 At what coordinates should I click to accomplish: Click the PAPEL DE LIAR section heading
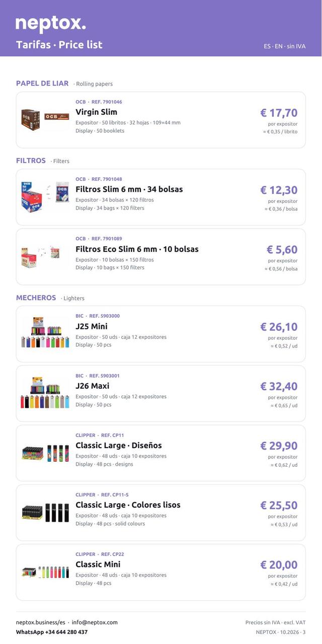[x=42, y=84]
